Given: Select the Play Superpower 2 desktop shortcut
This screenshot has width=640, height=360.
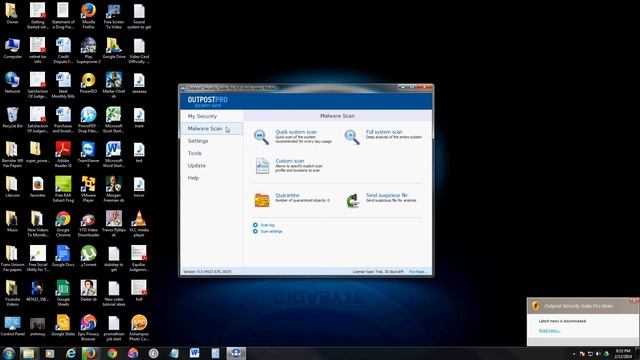Looking at the screenshot, I should (x=88, y=50).
